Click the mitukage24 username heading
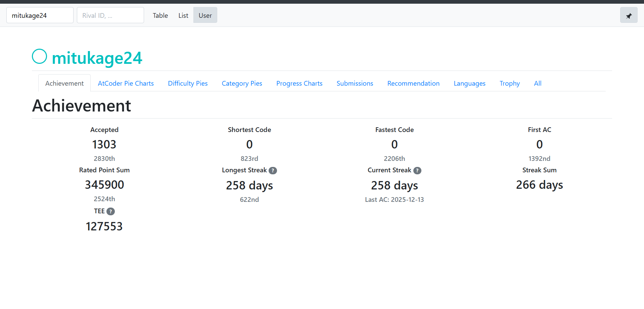 click(97, 58)
